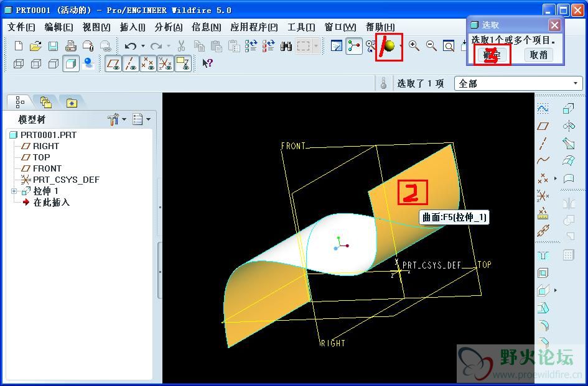Screen dimensions: 588x386
Task: Open the 窗口(W) menu
Action: (x=340, y=27)
